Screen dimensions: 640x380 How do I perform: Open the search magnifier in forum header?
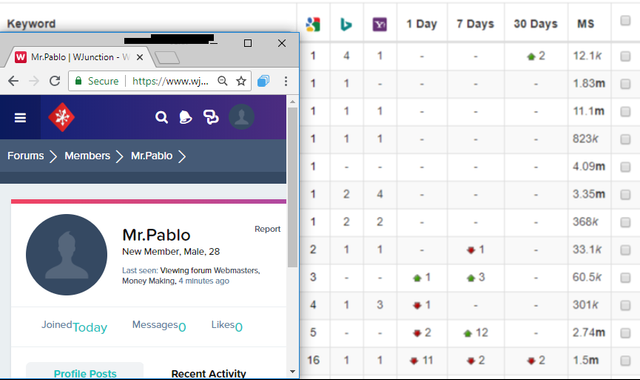click(162, 118)
